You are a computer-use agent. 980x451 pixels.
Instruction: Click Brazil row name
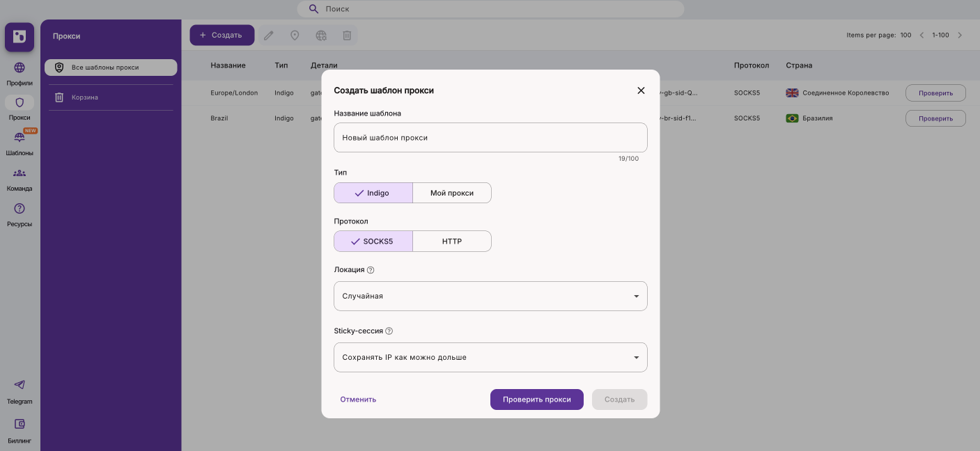219,118
